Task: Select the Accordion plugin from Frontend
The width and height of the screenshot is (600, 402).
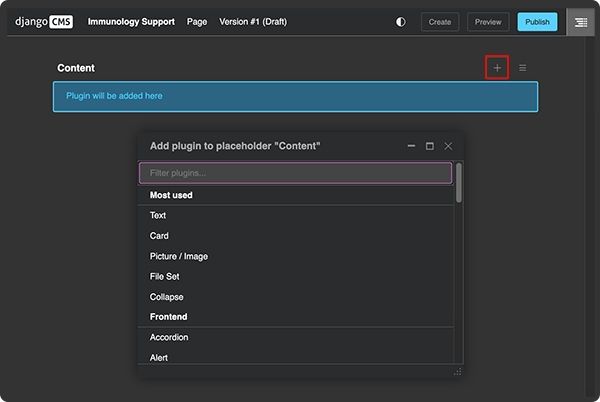Action: coord(169,337)
